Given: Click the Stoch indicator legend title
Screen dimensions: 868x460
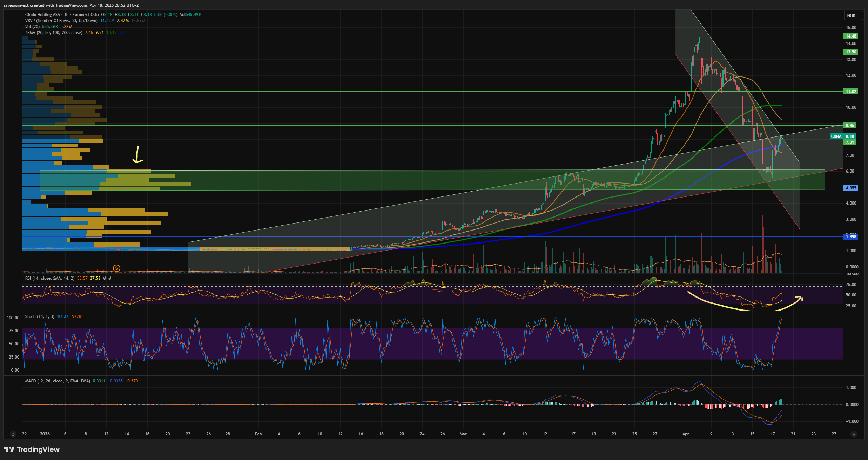Looking at the screenshot, I should [39, 316].
